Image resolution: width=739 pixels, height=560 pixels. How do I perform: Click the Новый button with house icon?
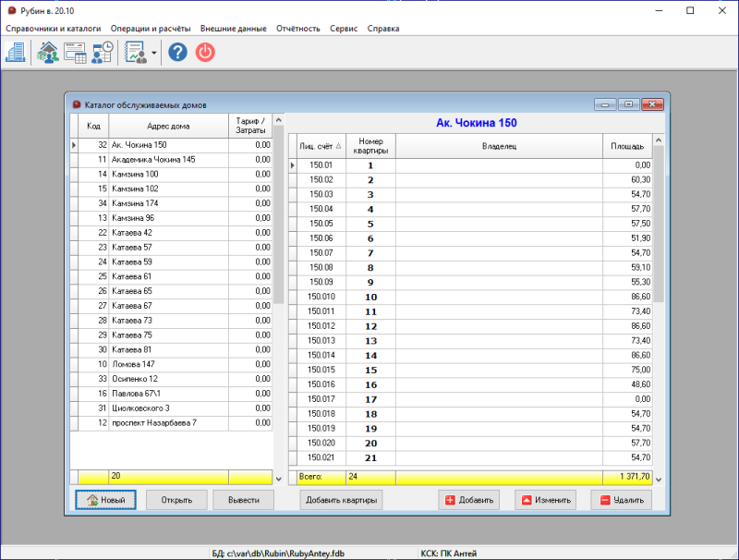point(105,500)
